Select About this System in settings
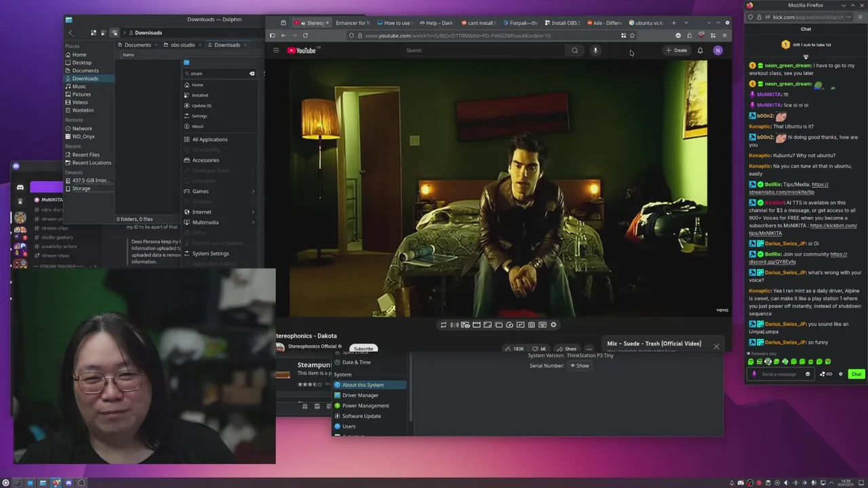The height and width of the screenshot is (488, 868). pos(370,385)
